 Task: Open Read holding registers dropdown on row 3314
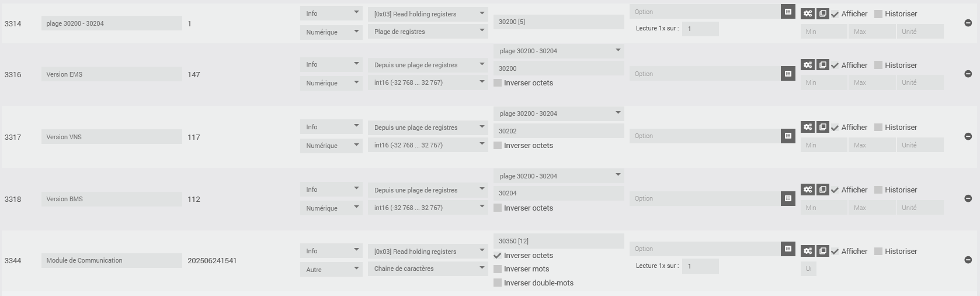click(x=428, y=14)
